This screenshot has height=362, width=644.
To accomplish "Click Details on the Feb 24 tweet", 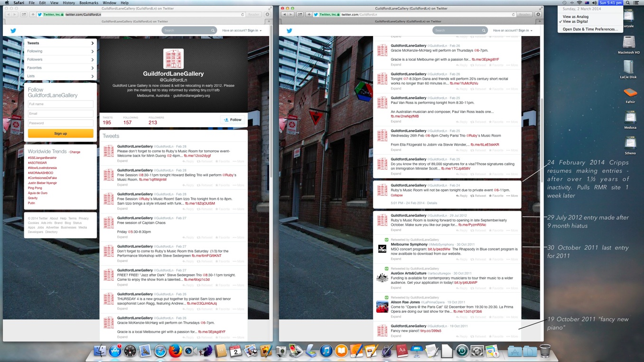I will tap(432, 203).
